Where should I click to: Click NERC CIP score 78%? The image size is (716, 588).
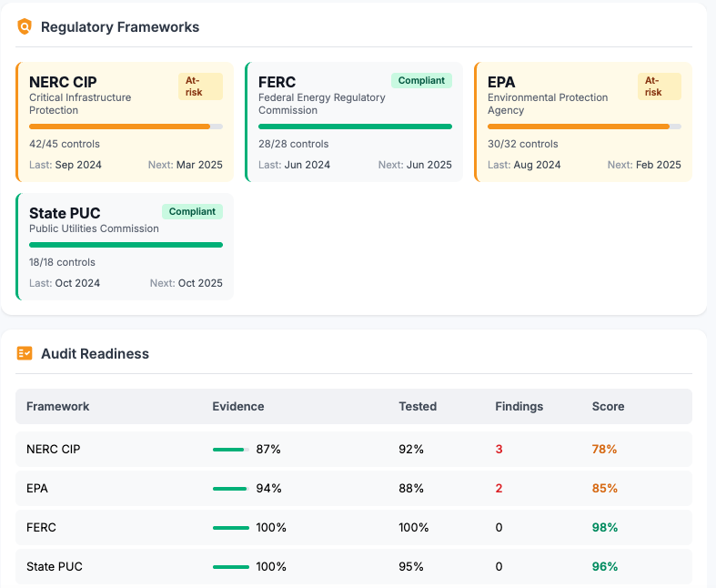pos(605,449)
